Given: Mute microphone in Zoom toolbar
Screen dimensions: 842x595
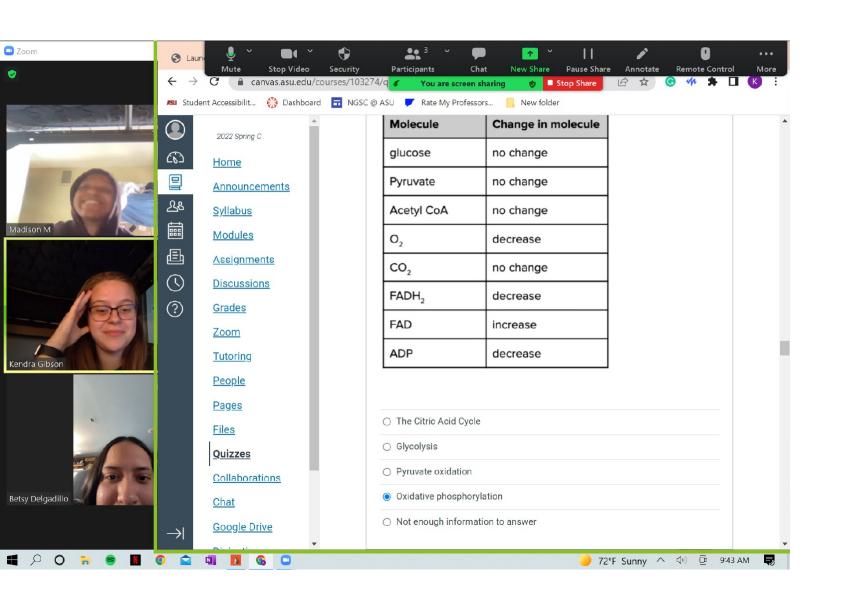Looking at the screenshot, I should click(x=230, y=59).
